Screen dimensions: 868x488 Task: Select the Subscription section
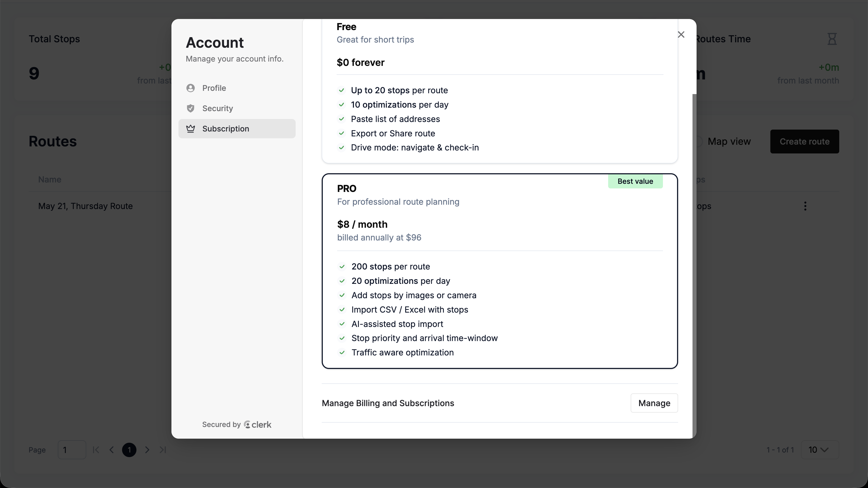(237, 129)
